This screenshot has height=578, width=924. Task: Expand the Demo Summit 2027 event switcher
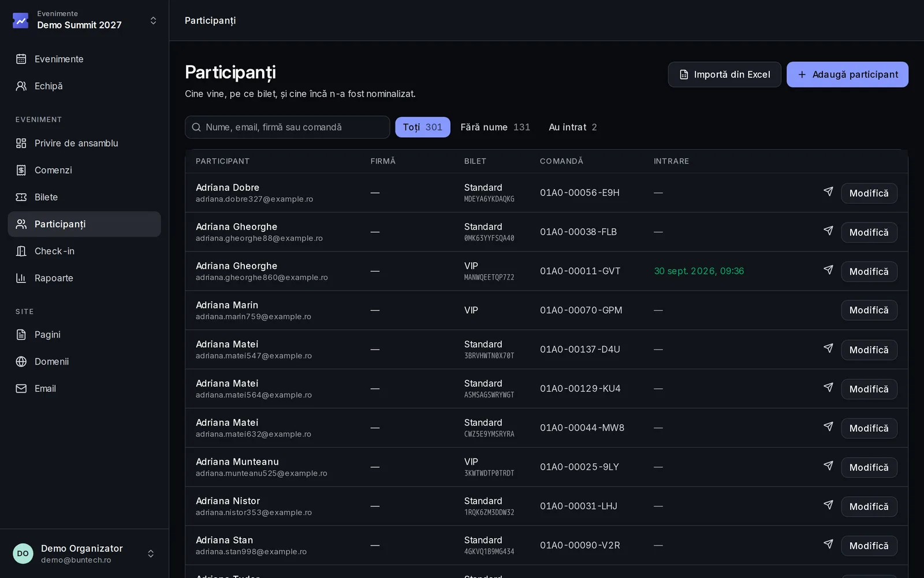(84, 20)
